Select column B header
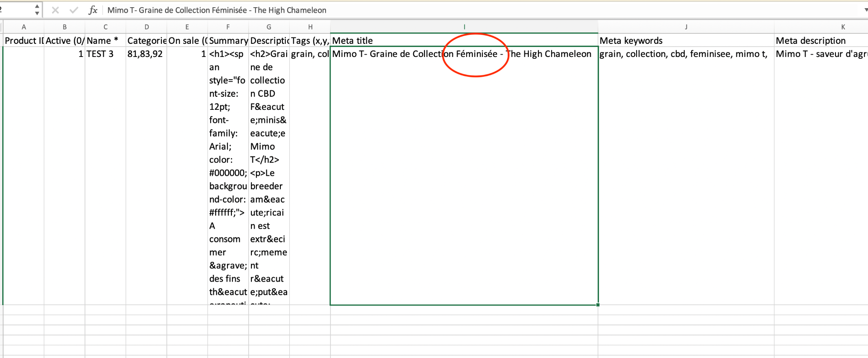The width and height of the screenshot is (868, 358). [x=65, y=27]
